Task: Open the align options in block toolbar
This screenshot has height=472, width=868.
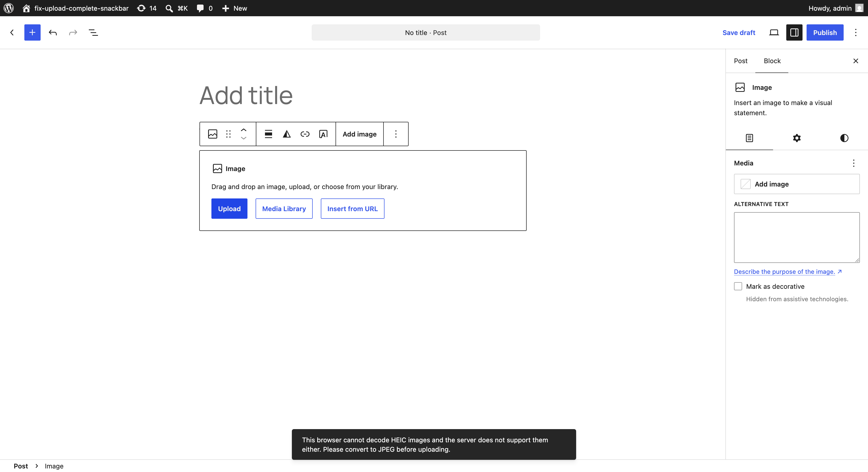Action: 269,134
